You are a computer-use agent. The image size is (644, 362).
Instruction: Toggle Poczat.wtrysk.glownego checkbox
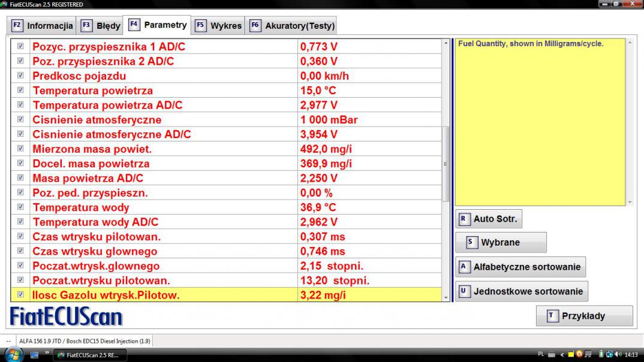(x=20, y=266)
